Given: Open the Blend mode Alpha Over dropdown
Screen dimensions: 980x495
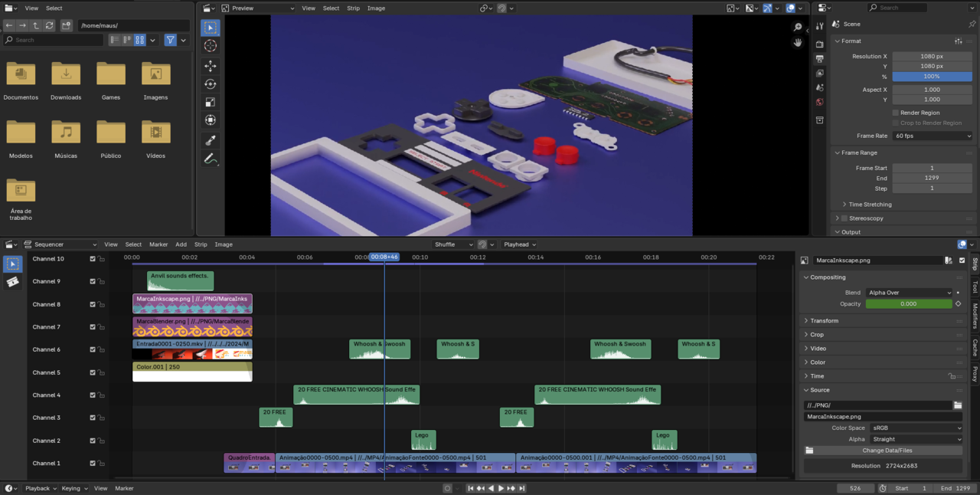Looking at the screenshot, I should point(909,293).
